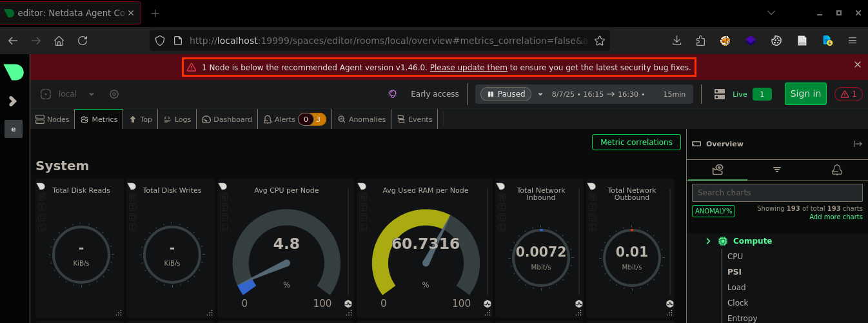Click Netdata icon on Total Disk Writes card
Image resolution: width=868 pixels, height=323 pixels.
[132, 186]
